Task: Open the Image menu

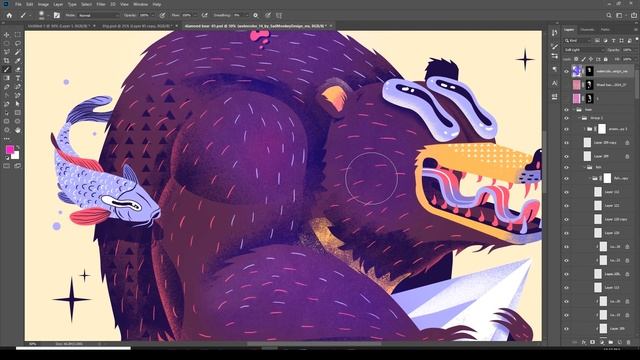Action: (x=43, y=4)
